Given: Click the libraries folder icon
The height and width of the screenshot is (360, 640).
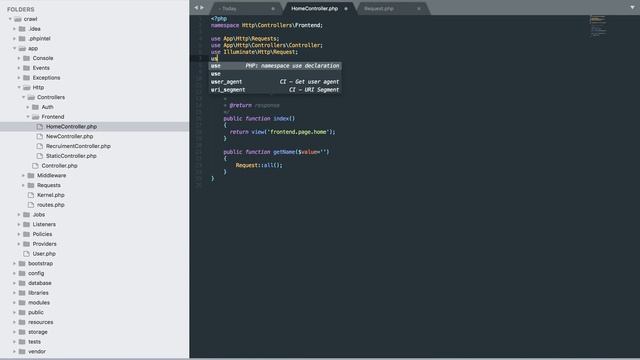Looking at the screenshot, I should (x=22, y=293).
